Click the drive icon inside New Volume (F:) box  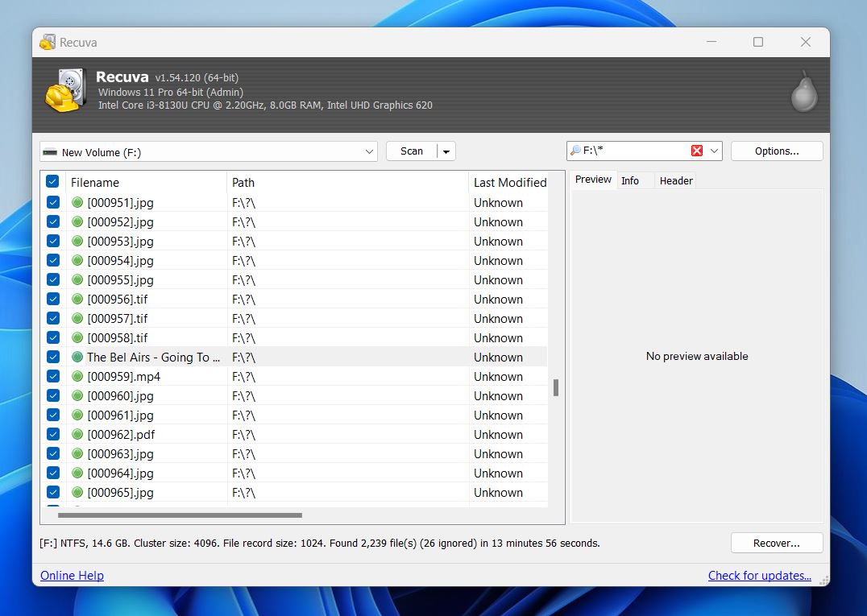pos(50,151)
